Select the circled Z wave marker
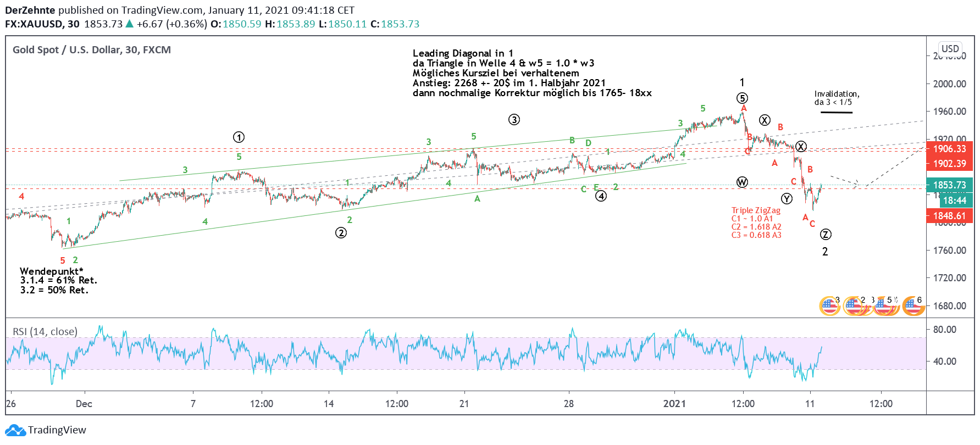Screen dimensions: 980x445 [826, 235]
